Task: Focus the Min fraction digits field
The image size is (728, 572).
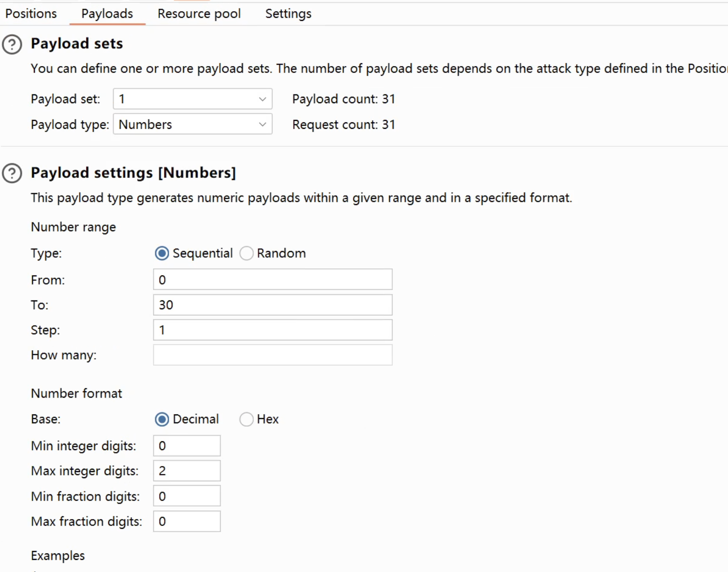Action: [x=187, y=496]
